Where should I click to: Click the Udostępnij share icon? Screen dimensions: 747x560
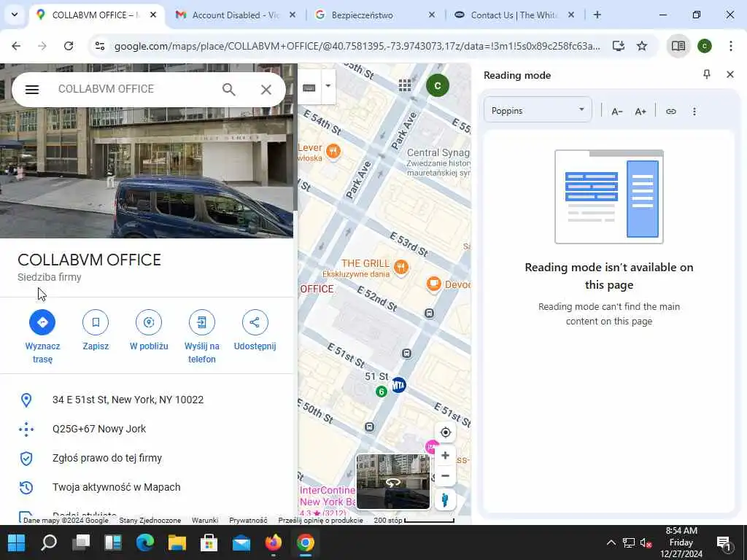(255, 322)
